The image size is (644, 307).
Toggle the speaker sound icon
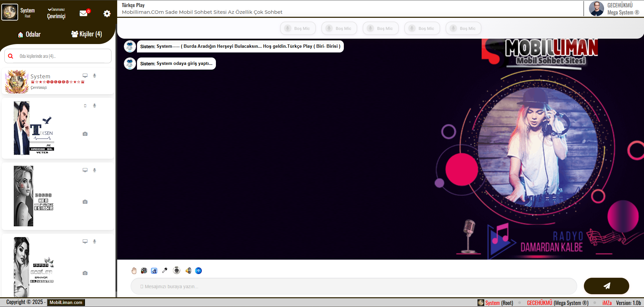(188, 271)
